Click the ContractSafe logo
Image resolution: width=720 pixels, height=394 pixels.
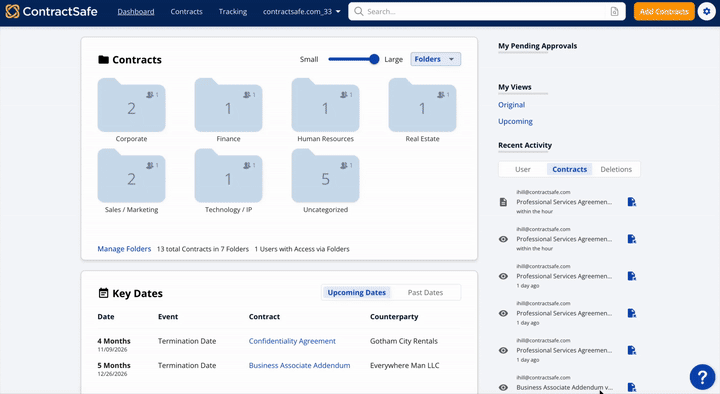[x=51, y=11]
